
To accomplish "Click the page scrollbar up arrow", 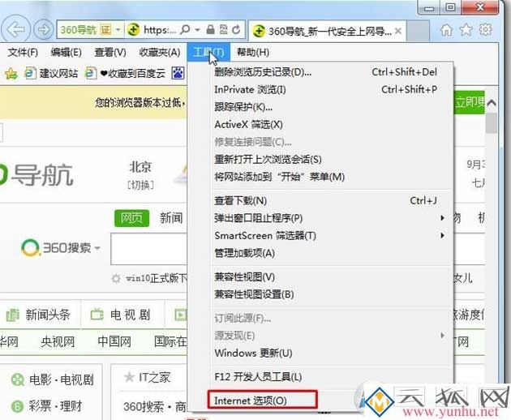I will coord(492,103).
